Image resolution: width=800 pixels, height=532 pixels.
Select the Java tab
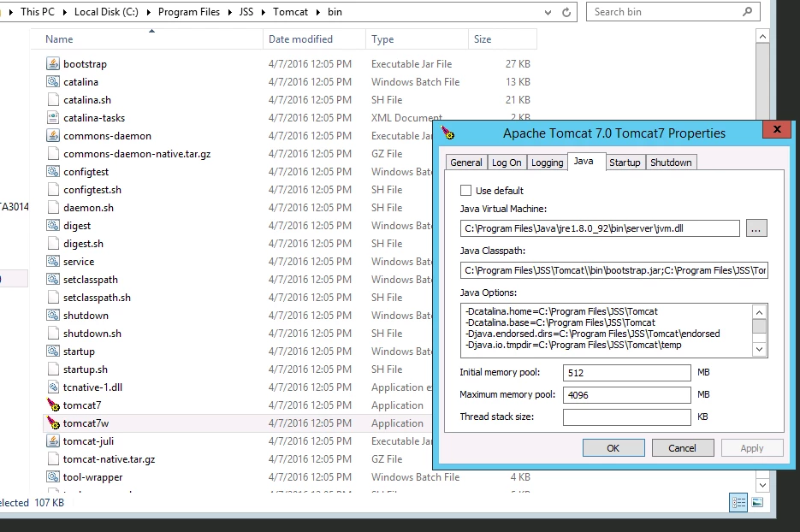586,161
